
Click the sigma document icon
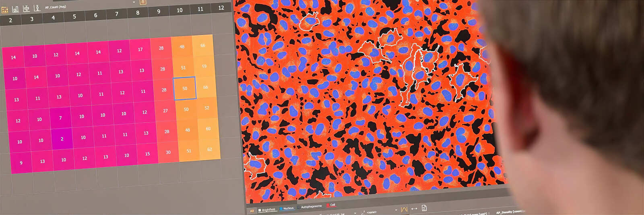point(424,208)
